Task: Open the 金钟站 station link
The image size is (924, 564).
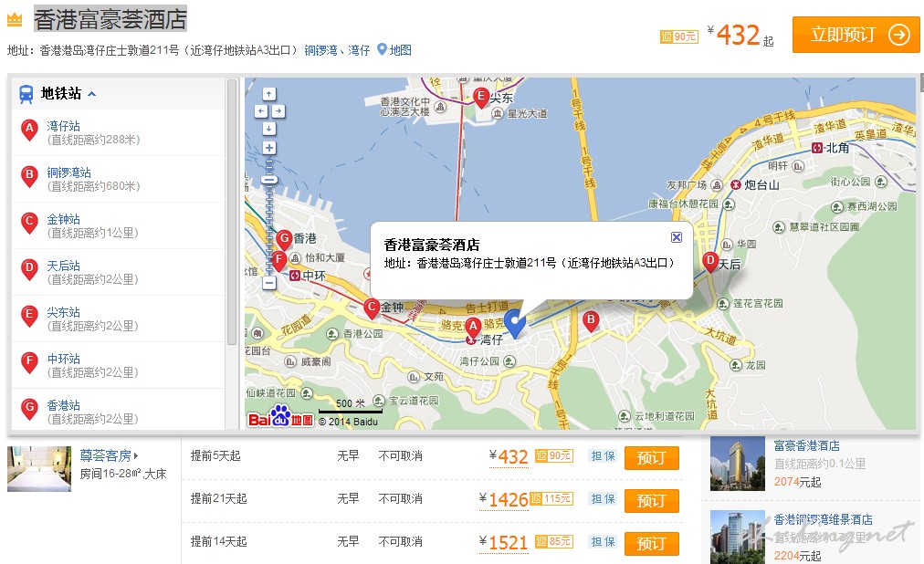Action: tap(63, 219)
